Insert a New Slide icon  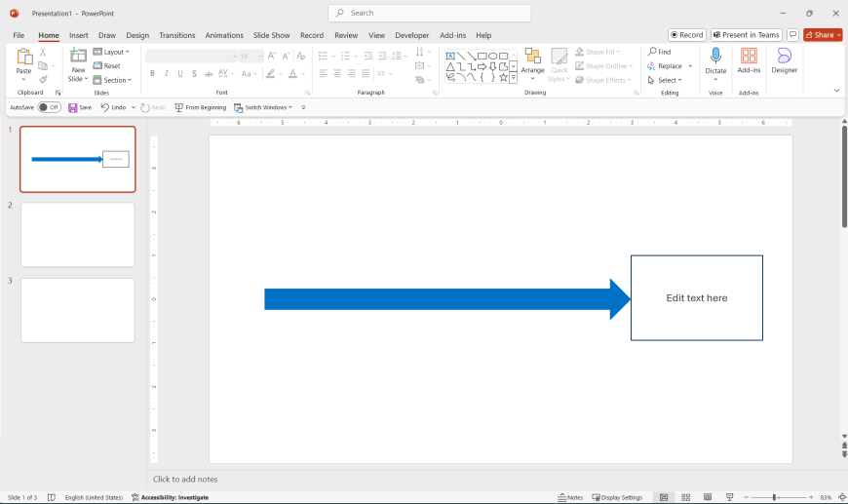(78, 56)
